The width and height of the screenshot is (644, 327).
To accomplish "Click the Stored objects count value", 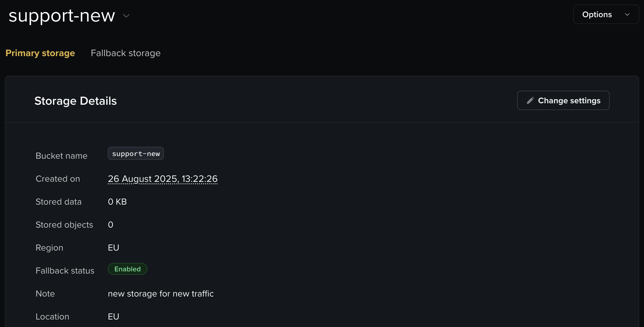I will [x=110, y=225].
